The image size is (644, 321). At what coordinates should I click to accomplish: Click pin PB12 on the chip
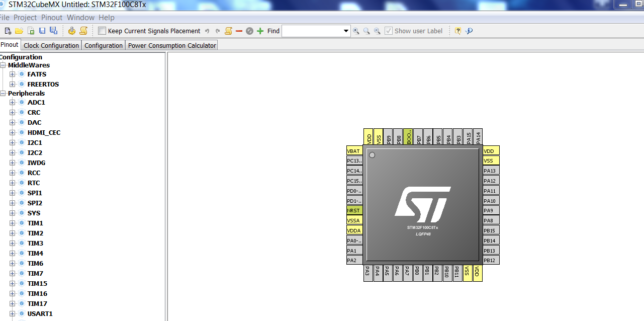491,260
